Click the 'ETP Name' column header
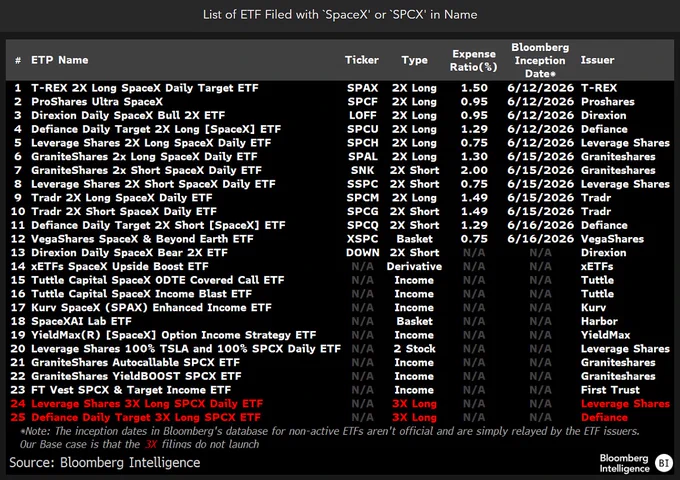680x480 pixels. pyautogui.click(x=59, y=60)
